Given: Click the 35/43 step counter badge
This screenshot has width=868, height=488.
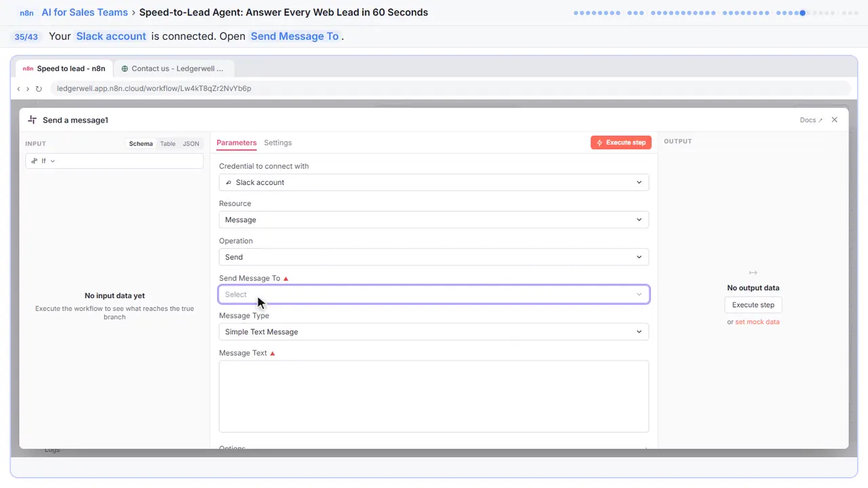Looking at the screenshot, I should coord(26,37).
